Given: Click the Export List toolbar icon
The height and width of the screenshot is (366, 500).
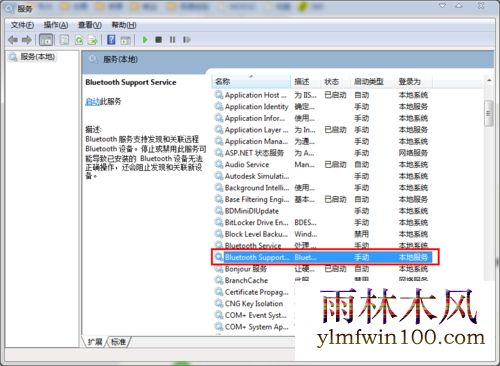Looking at the screenshot, I should pyautogui.click(x=92, y=40).
